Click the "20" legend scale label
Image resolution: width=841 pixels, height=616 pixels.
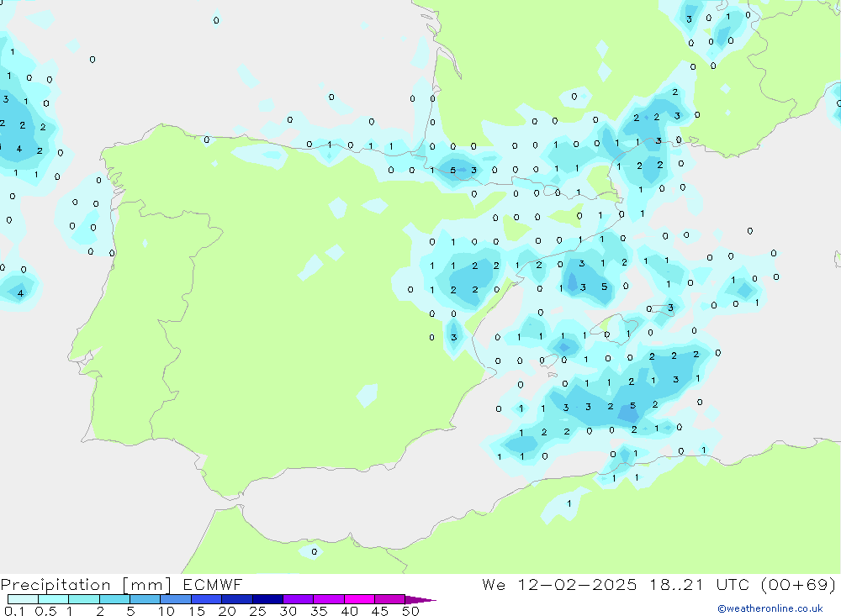[x=227, y=611]
